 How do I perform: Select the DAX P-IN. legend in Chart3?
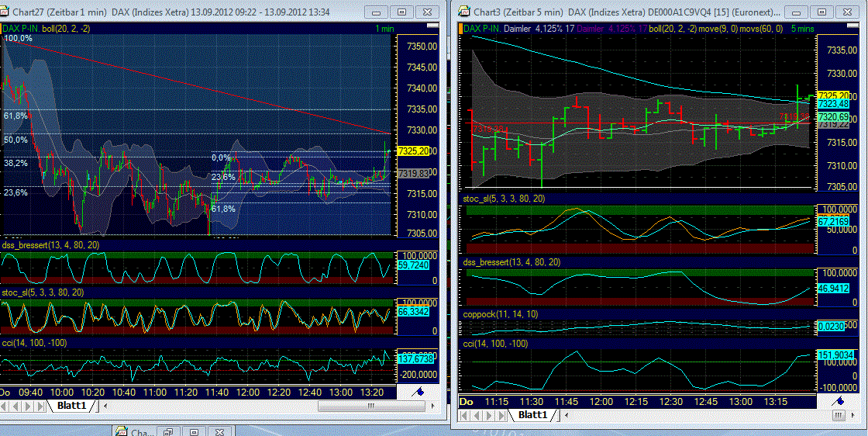tap(481, 29)
